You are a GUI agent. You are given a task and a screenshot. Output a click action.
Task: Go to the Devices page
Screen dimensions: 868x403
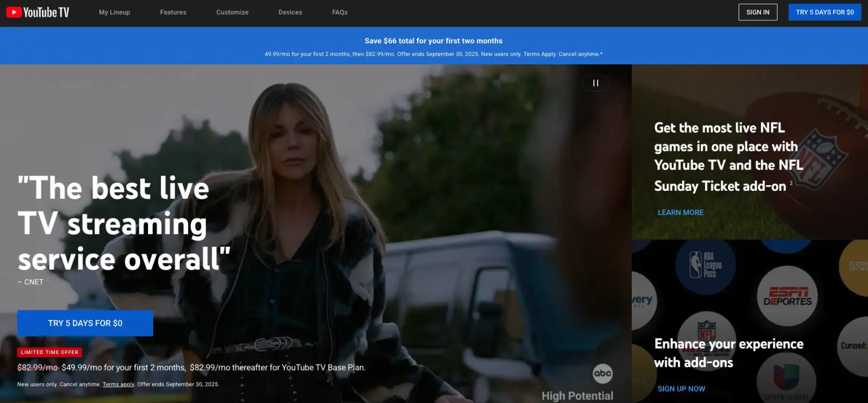(x=290, y=12)
